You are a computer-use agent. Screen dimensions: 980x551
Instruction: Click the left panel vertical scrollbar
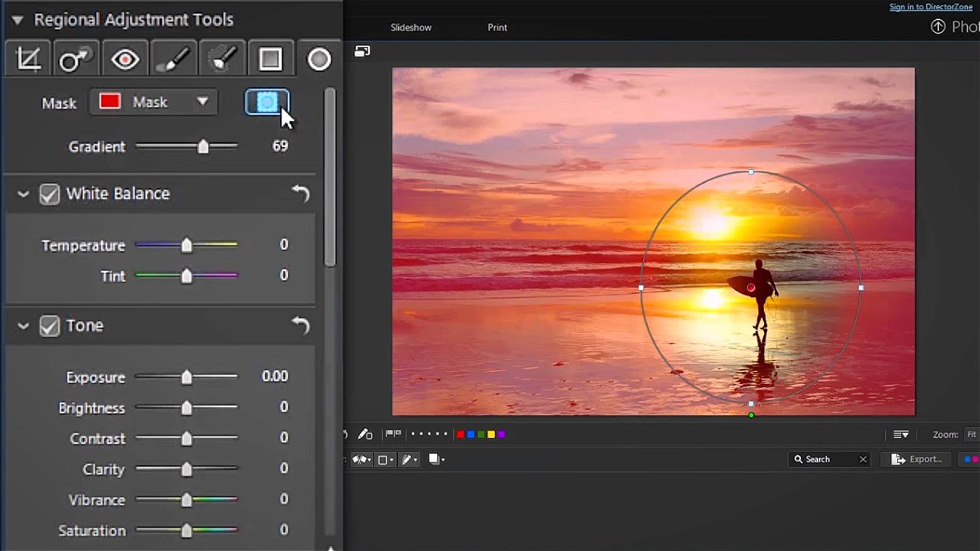pos(330,178)
